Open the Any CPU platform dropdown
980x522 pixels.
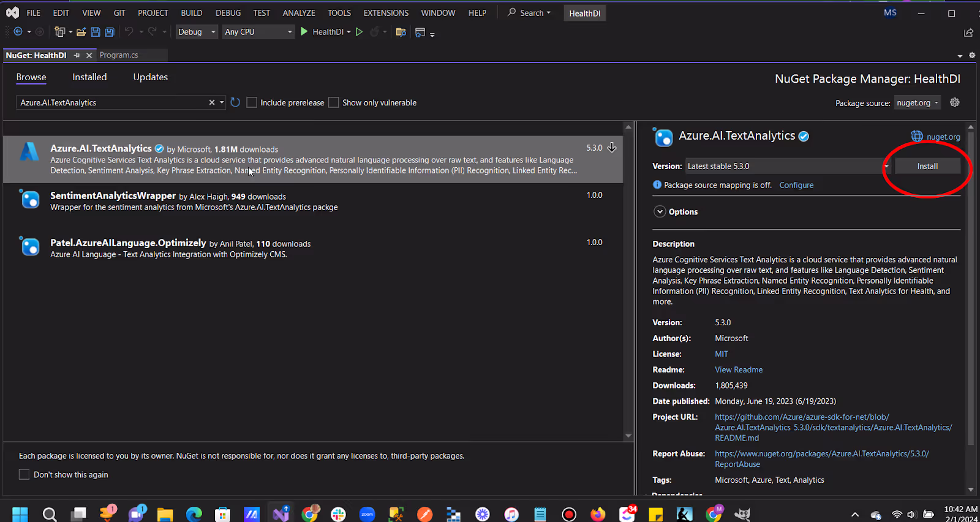coord(258,32)
